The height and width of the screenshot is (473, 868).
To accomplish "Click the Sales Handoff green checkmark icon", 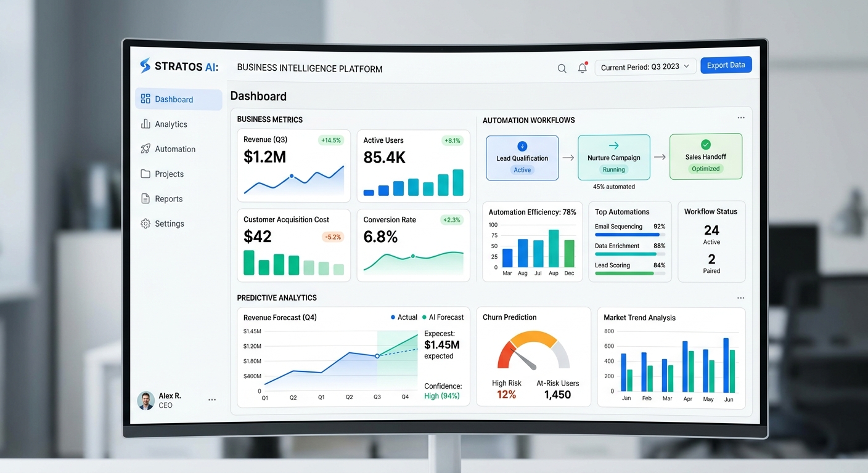I will pos(706,144).
